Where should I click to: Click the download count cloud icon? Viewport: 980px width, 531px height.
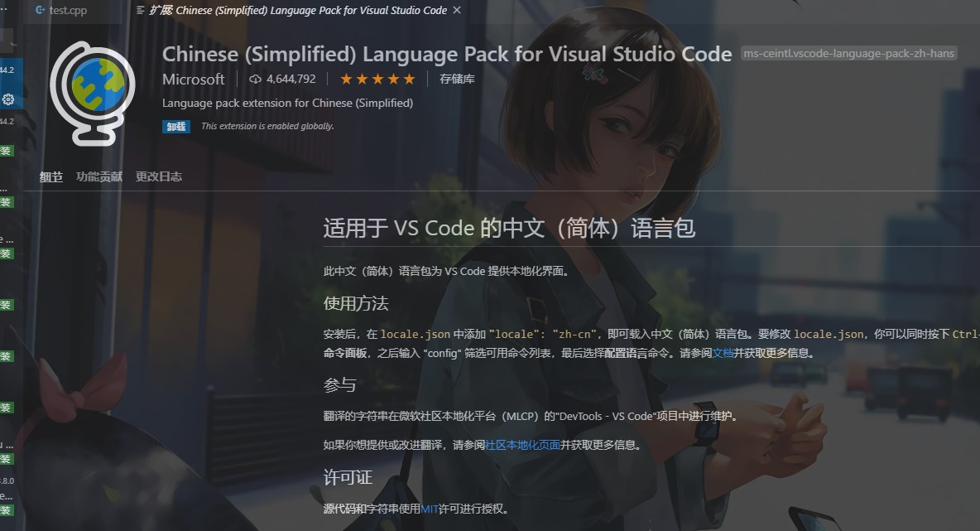point(255,80)
